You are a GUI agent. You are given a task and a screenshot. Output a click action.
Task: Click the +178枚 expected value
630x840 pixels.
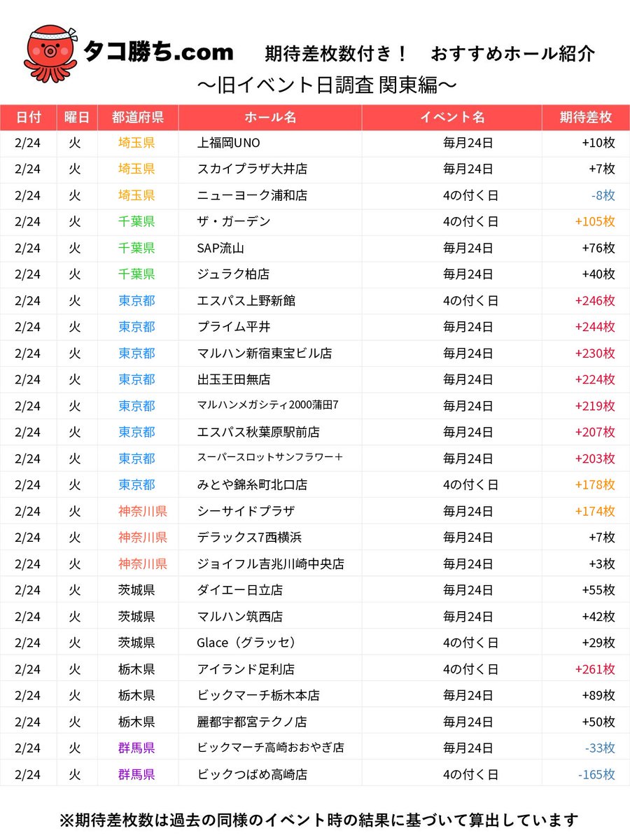point(595,484)
